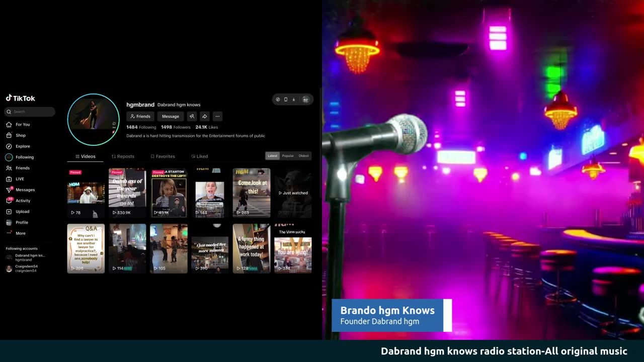The image size is (644, 362).
Task: Click the Messages paper-plane icon
Action: click(9, 190)
